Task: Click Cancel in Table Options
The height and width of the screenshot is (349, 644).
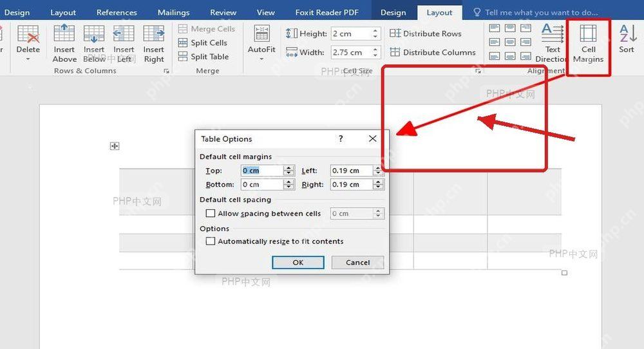Action: point(357,262)
